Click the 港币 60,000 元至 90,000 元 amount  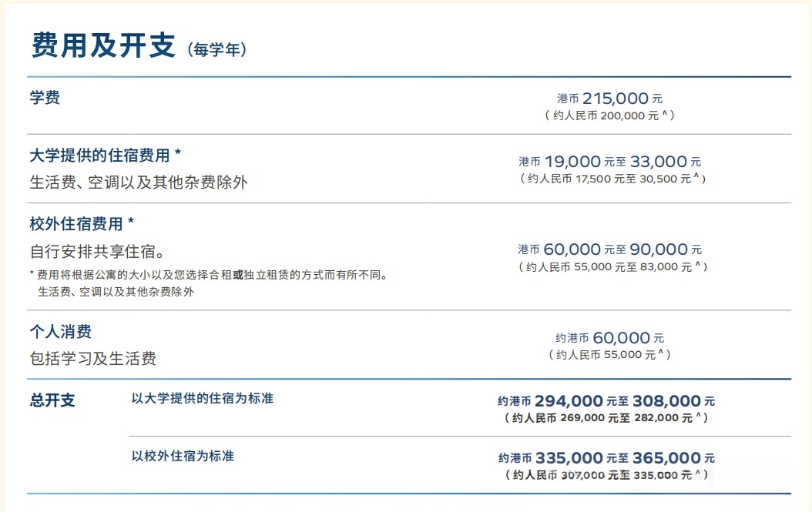point(609,249)
